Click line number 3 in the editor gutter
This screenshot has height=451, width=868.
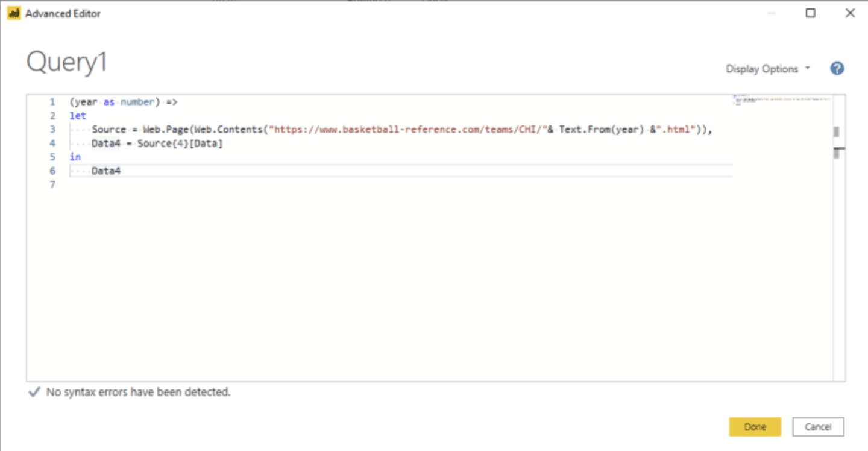pyautogui.click(x=52, y=129)
